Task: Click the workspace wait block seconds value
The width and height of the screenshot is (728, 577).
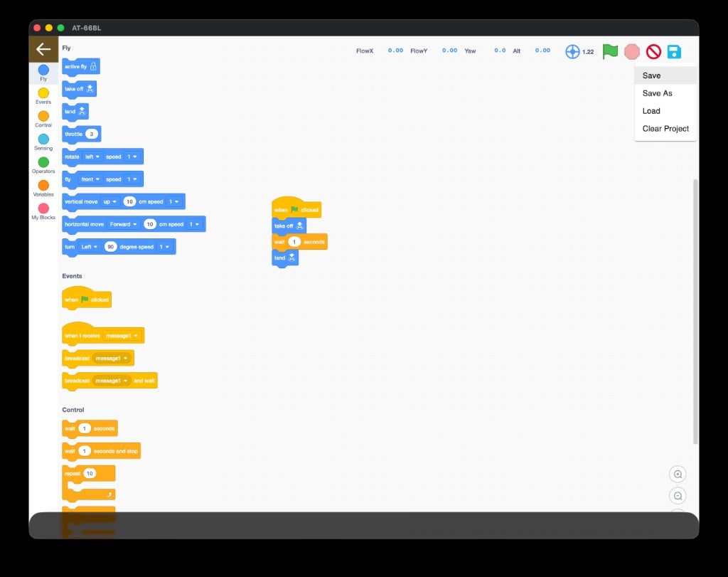Action: [x=294, y=242]
